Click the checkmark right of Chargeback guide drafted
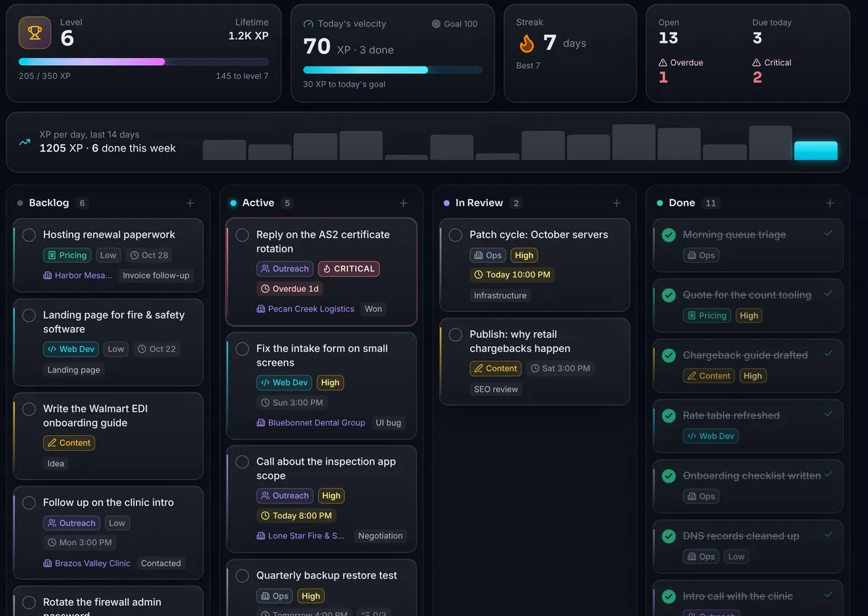The height and width of the screenshot is (616, 868). click(829, 354)
